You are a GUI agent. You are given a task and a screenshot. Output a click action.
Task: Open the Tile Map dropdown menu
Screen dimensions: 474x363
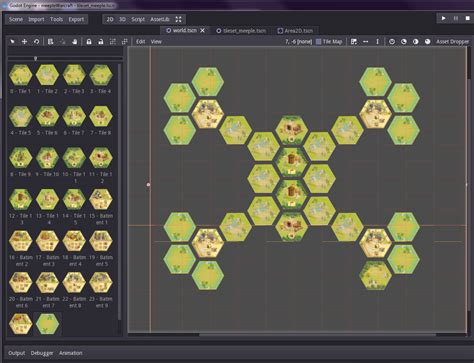pyautogui.click(x=329, y=42)
